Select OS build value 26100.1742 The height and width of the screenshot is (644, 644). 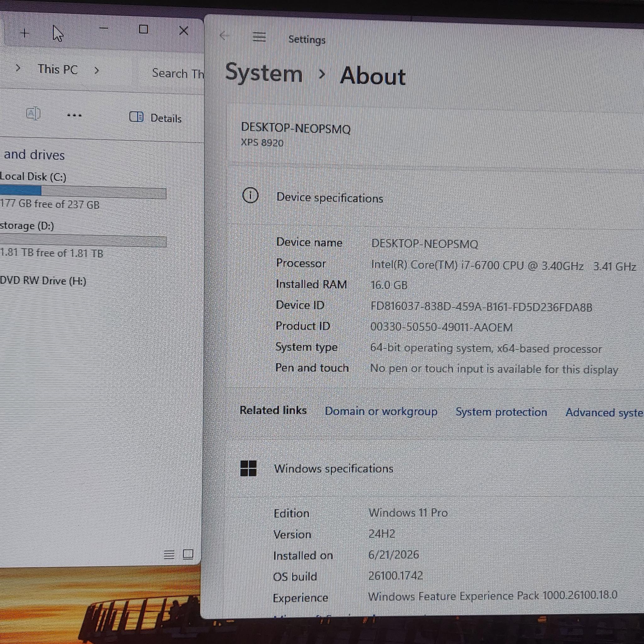click(396, 576)
